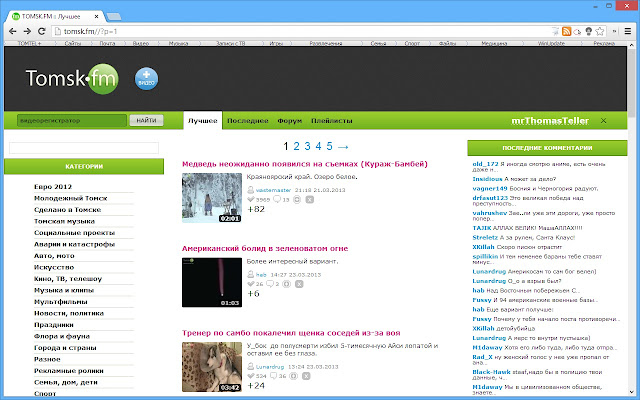Open the bear video thumbnail
640x400 pixels.
(211, 197)
